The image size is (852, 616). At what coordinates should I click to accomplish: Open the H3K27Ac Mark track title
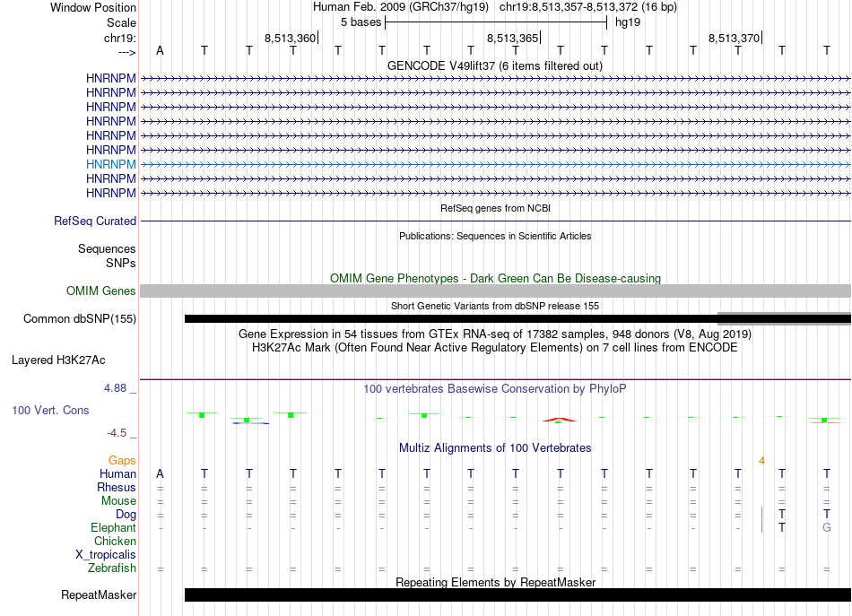click(495, 347)
